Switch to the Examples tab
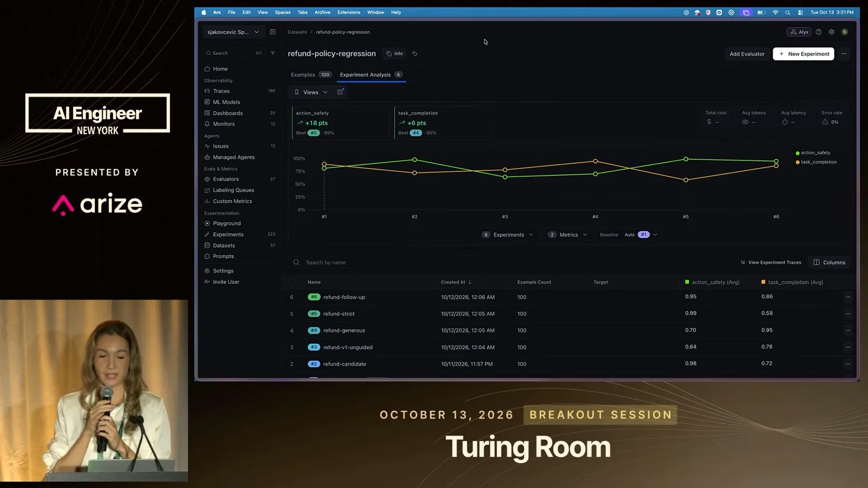 point(311,75)
